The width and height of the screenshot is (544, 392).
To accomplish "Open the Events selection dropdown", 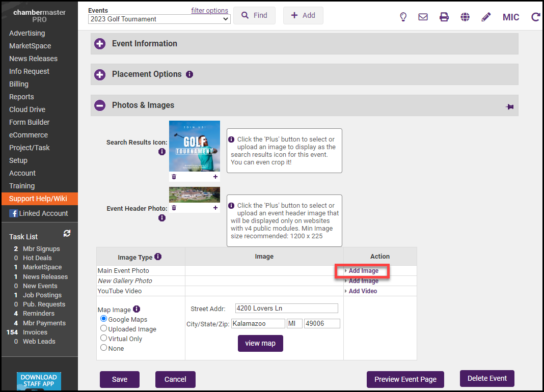I will point(159,19).
